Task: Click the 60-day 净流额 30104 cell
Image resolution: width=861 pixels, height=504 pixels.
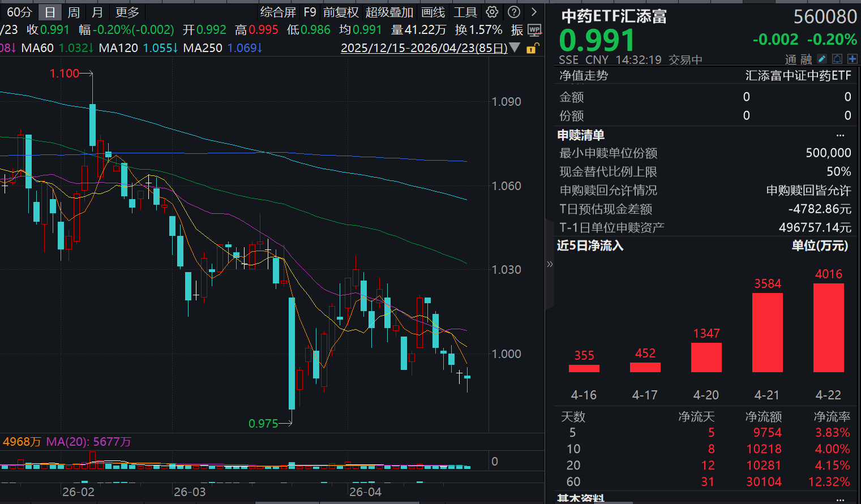Action: (x=764, y=482)
